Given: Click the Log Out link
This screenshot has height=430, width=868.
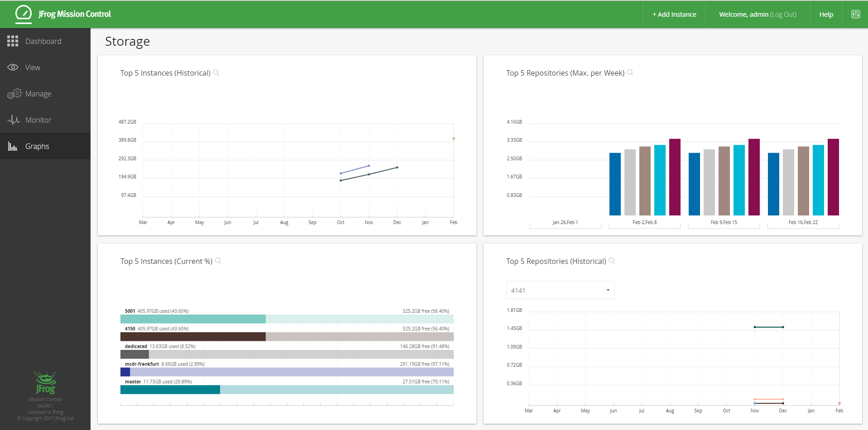Looking at the screenshot, I should click(x=783, y=14).
